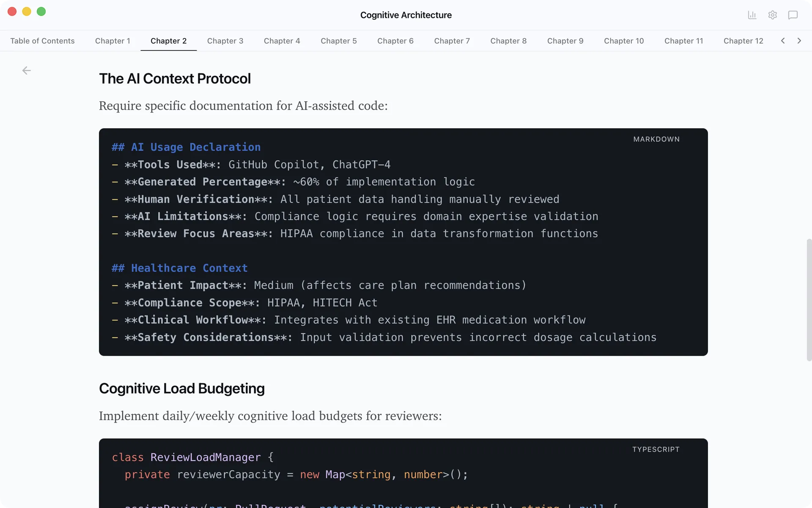812x508 pixels.
Task: Click the "**Clinical Workflow**" code line
Action: [x=349, y=320]
